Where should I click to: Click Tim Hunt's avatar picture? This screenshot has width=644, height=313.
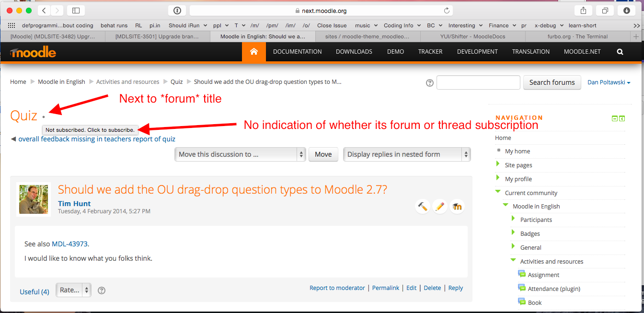34,199
